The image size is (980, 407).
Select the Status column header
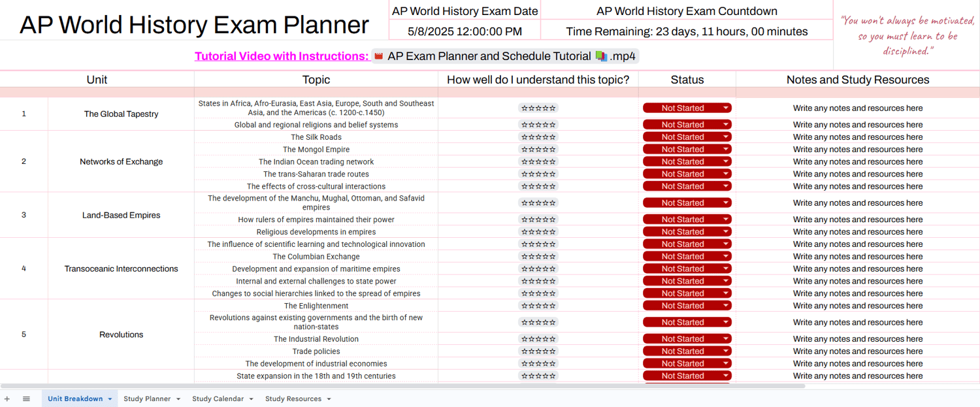pos(687,80)
